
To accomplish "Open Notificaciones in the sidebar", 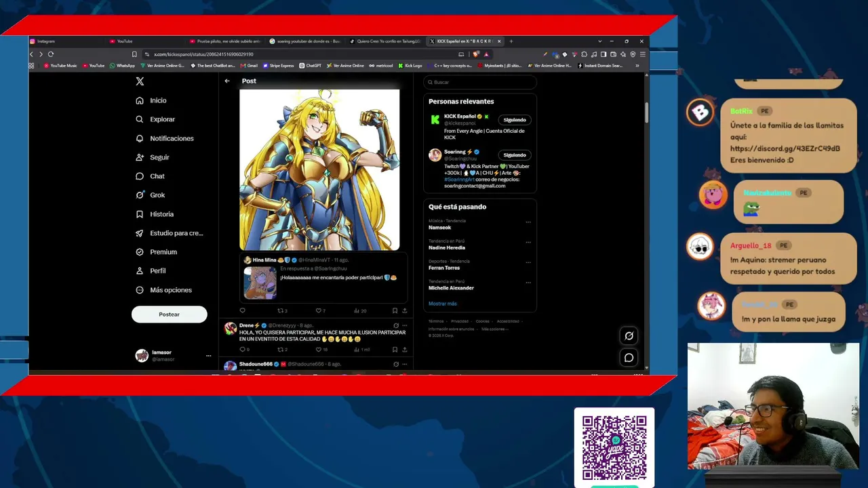I will click(164, 138).
